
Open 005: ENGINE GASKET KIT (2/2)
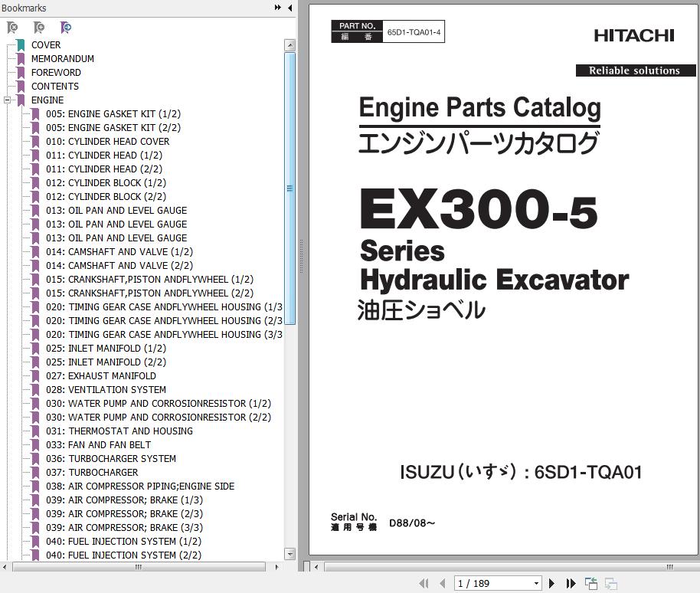click(113, 128)
